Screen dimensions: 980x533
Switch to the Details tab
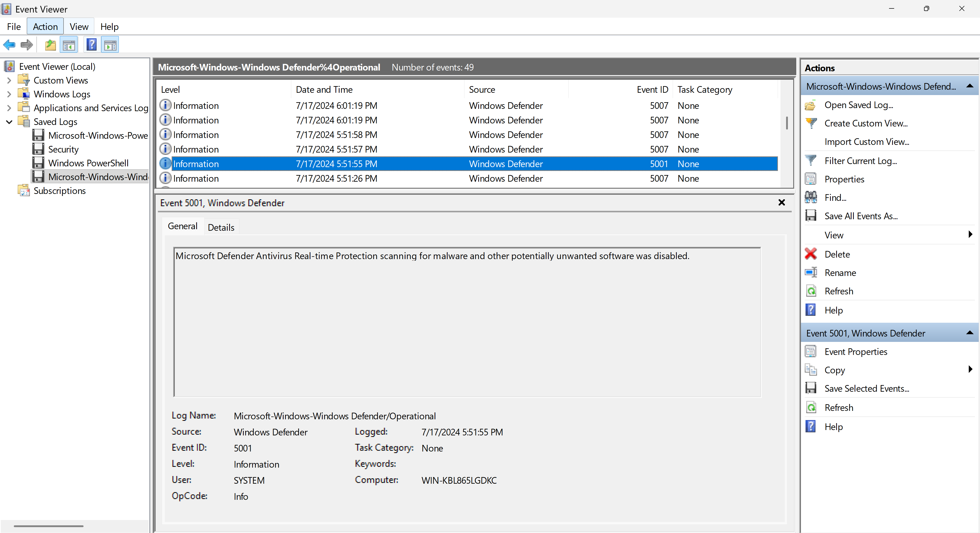click(x=221, y=227)
